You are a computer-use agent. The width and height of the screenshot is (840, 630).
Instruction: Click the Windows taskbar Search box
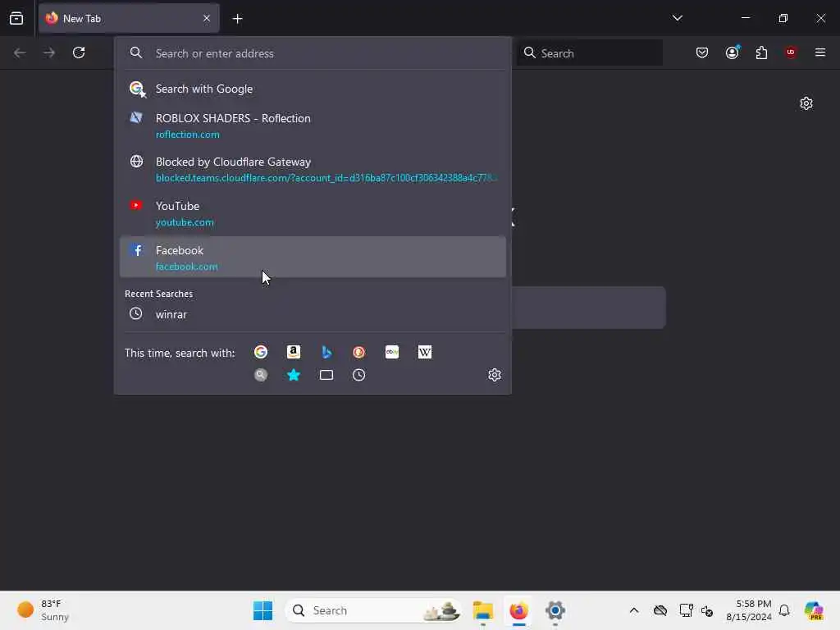point(373,610)
